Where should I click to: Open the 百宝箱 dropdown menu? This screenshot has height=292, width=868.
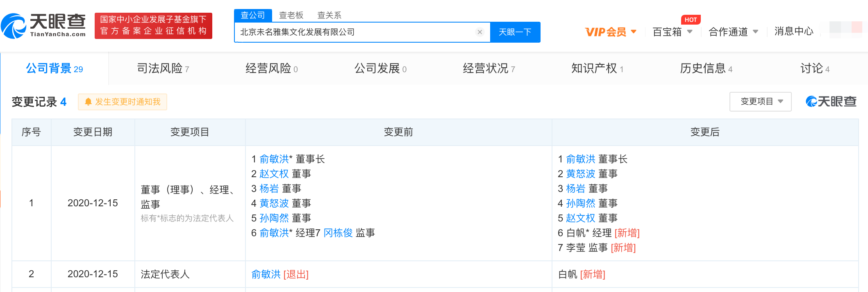672,32
